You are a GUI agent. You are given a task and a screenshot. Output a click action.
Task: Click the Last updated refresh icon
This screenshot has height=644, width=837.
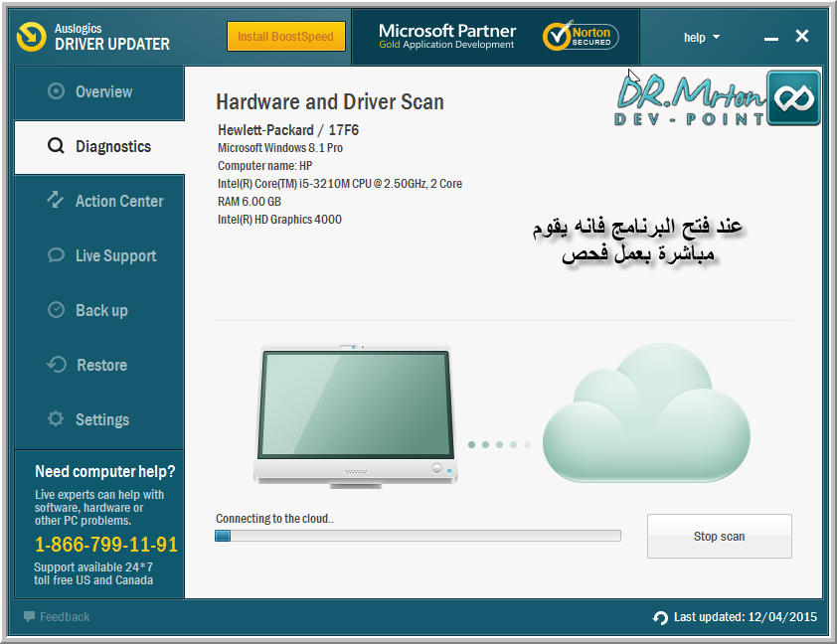pyautogui.click(x=660, y=617)
